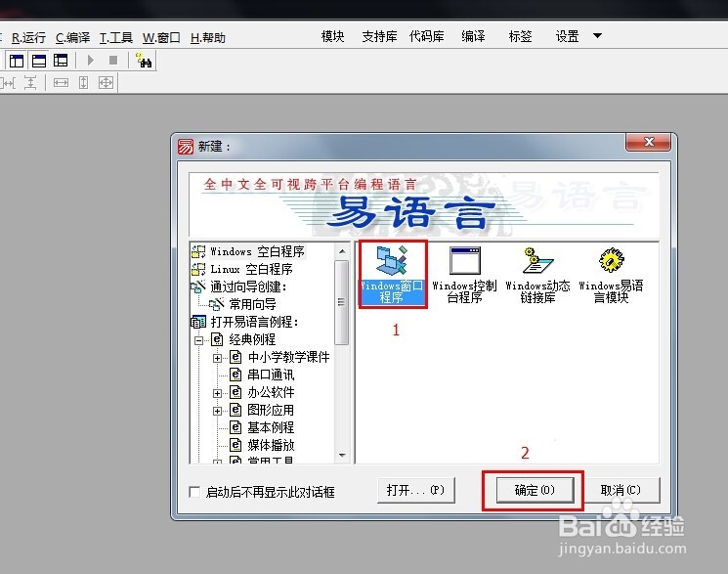This screenshot has height=574, width=728.
Task: Click second window layout toolbar icon
Action: point(39,61)
